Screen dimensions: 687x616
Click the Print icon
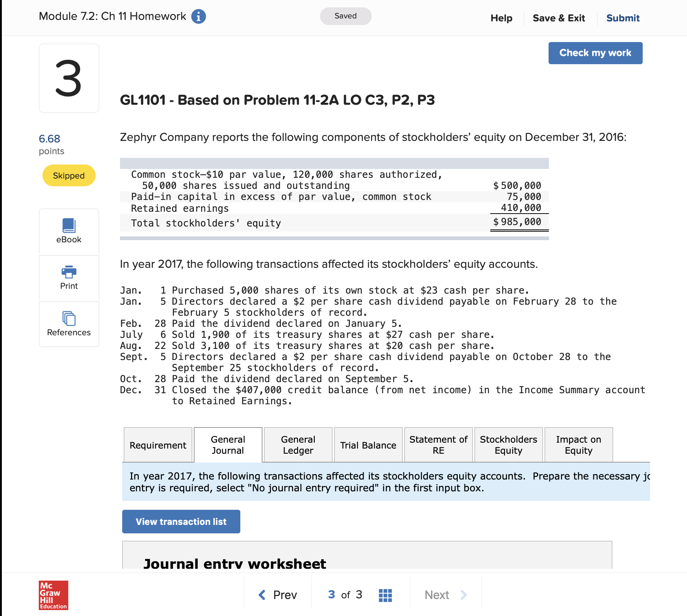pos(69,272)
